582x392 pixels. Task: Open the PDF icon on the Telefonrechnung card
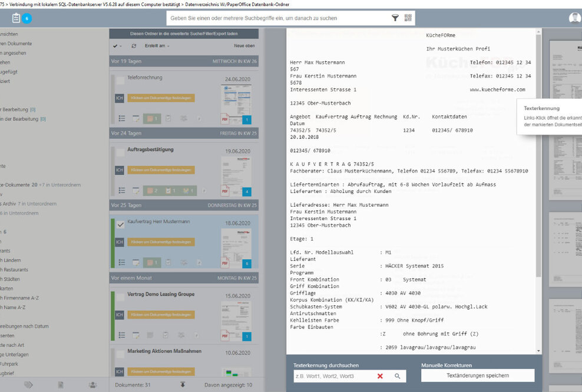coord(224,119)
